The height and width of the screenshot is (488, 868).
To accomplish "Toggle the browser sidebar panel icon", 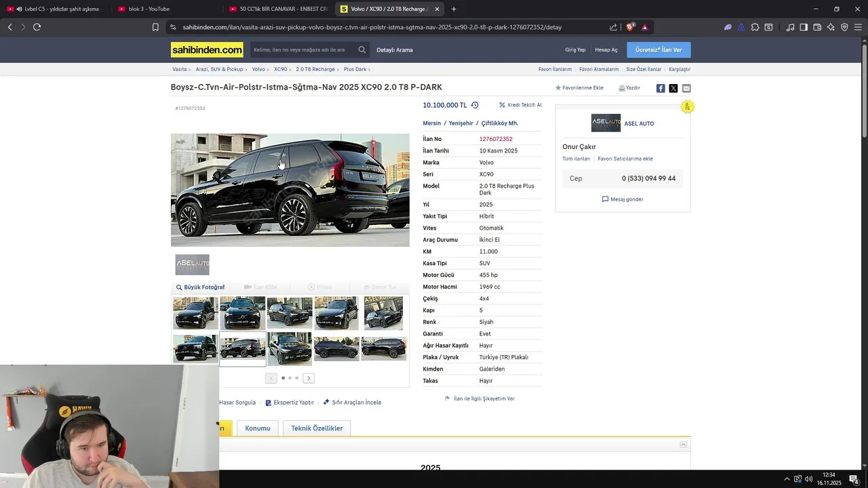I will click(x=804, y=27).
